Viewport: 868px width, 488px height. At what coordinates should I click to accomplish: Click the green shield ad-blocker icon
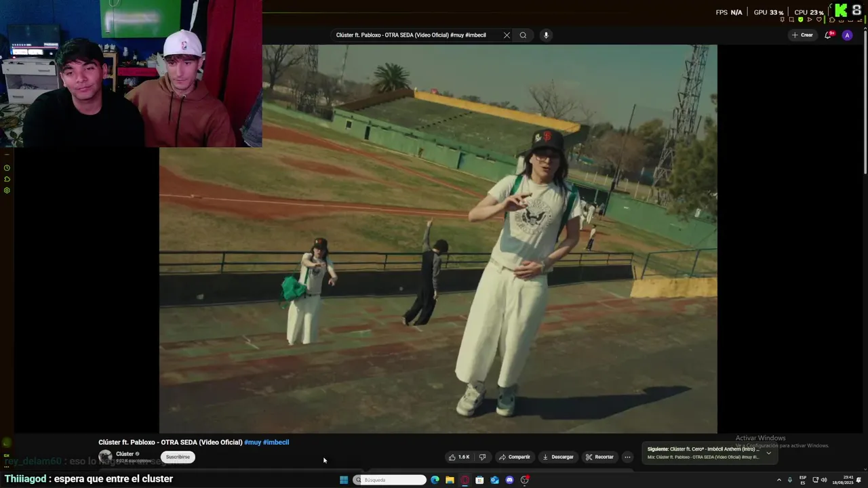coord(801,20)
